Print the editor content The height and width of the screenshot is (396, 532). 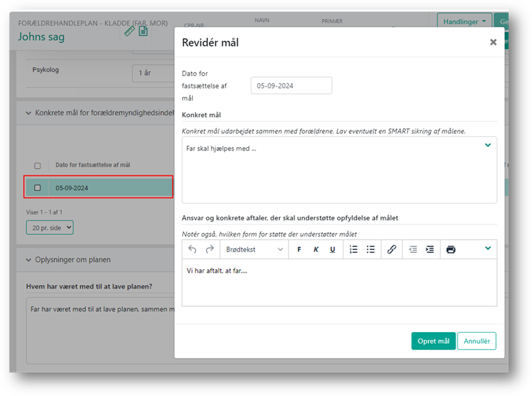click(x=452, y=249)
